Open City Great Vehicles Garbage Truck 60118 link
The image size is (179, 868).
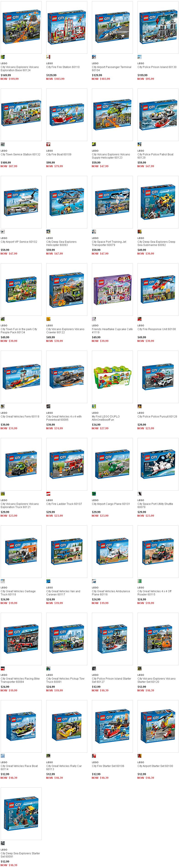[x=18, y=593]
